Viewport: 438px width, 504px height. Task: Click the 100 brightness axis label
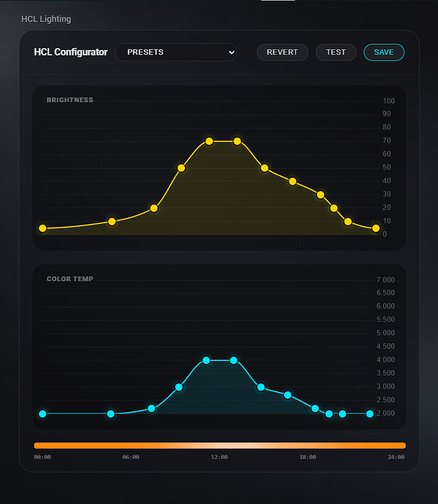click(x=389, y=101)
